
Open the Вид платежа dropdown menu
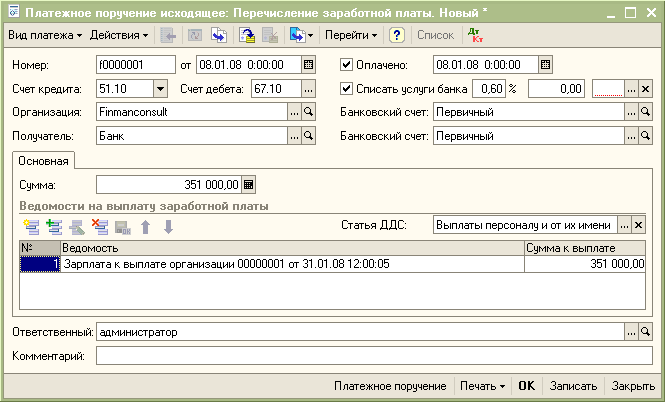(x=45, y=35)
